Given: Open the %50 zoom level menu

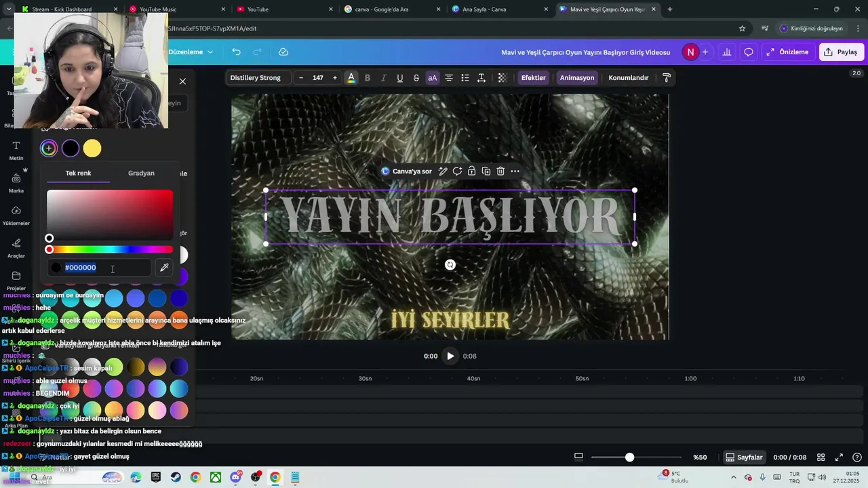Looking at the screenshot, I should click(x=700, y=457).
